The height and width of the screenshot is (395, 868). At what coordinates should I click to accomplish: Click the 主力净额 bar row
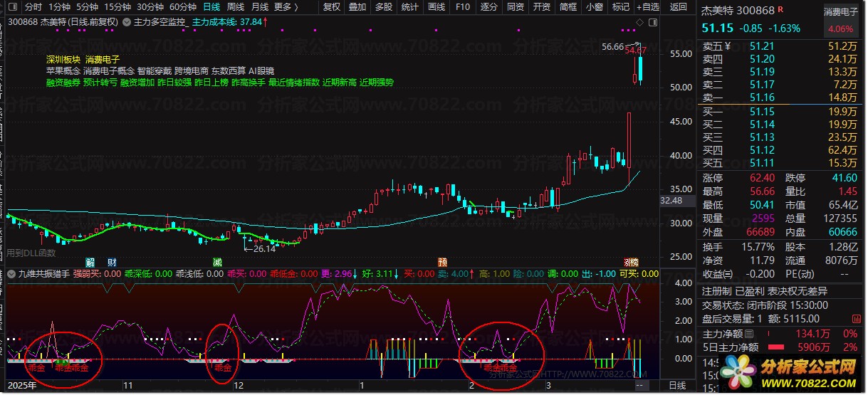(781, 334)
